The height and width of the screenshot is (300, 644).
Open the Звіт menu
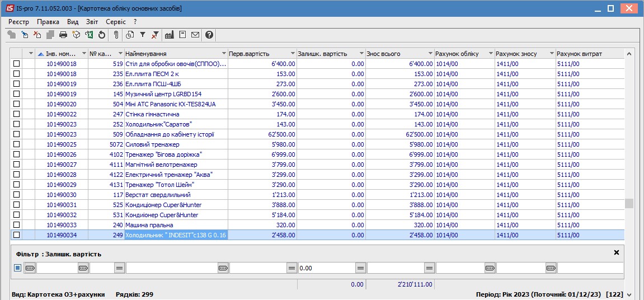coord(92,22)
